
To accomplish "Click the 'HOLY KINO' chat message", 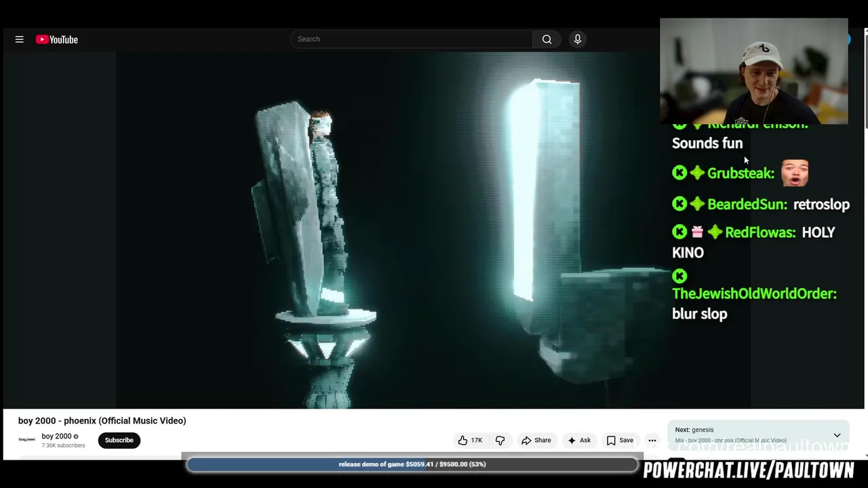I will 753,242.
